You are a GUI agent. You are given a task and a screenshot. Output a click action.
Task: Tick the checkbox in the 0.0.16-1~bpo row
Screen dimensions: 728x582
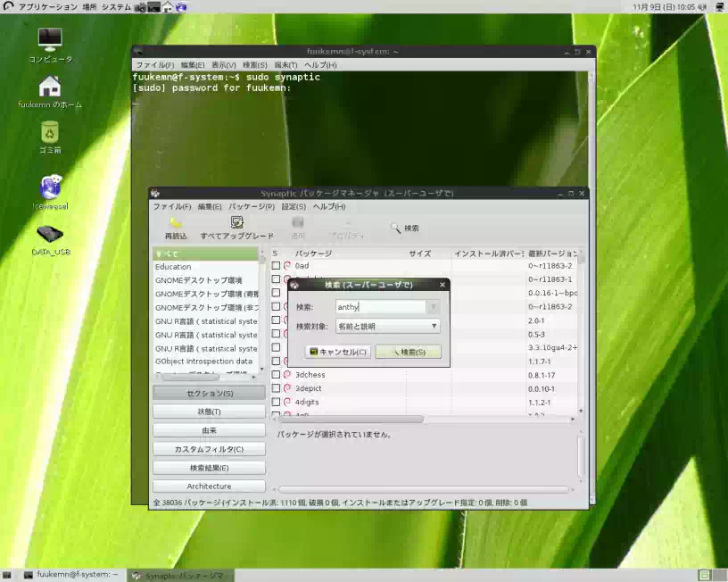click(x=276, y=293)
